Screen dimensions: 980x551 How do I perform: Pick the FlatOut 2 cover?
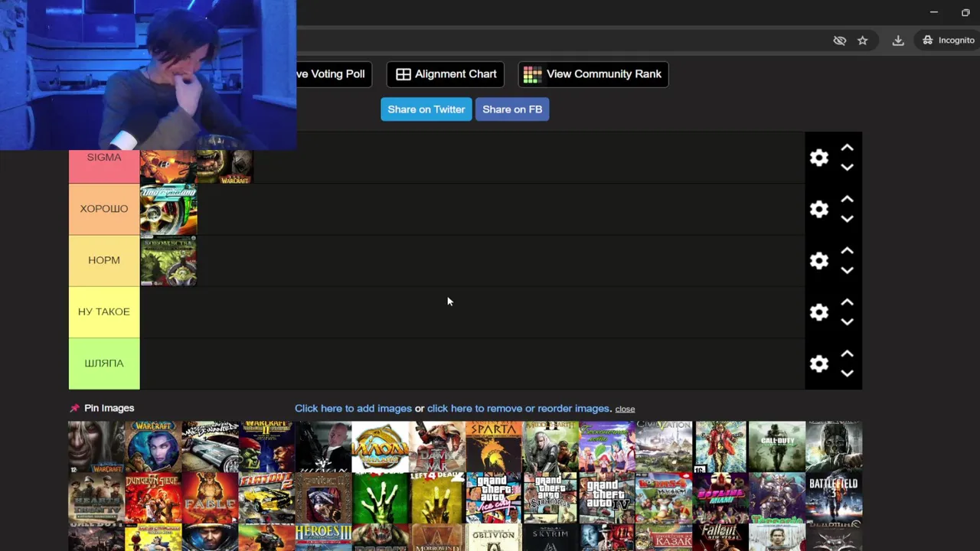point(266,498)
